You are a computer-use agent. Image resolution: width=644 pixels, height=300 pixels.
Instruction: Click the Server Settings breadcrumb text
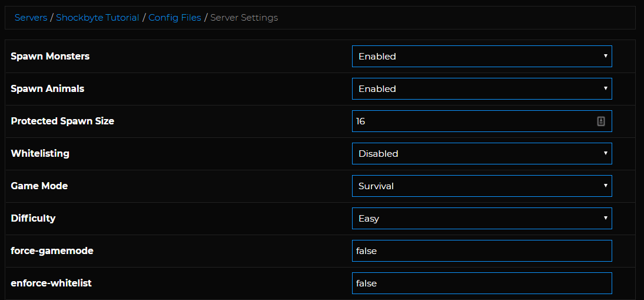click(x=244, y=18)
